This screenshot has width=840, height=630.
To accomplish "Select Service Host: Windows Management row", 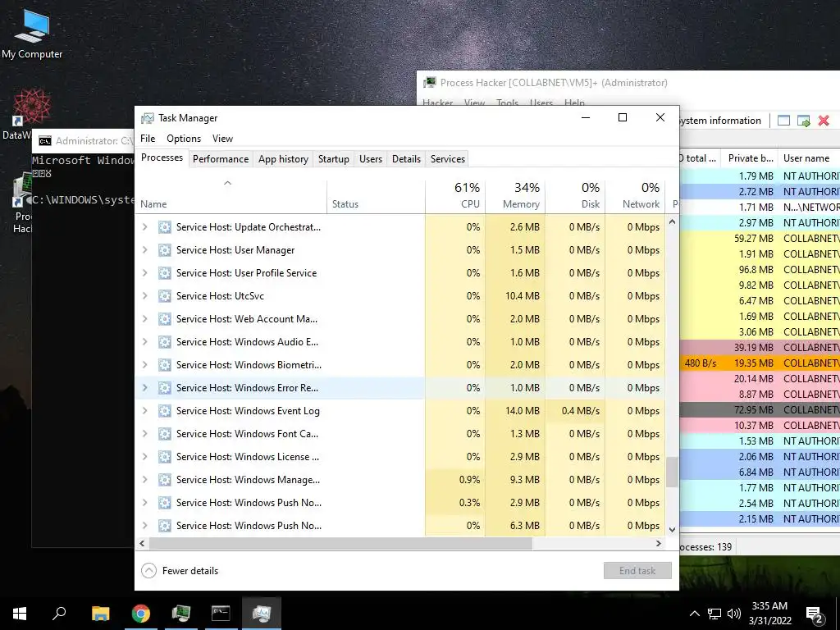I will pyautogui.click(x=400, y=480).
